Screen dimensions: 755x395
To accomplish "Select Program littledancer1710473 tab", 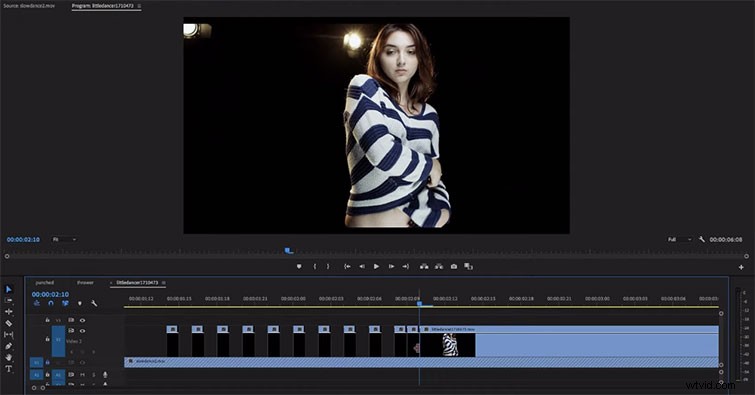I will point(103,6).
